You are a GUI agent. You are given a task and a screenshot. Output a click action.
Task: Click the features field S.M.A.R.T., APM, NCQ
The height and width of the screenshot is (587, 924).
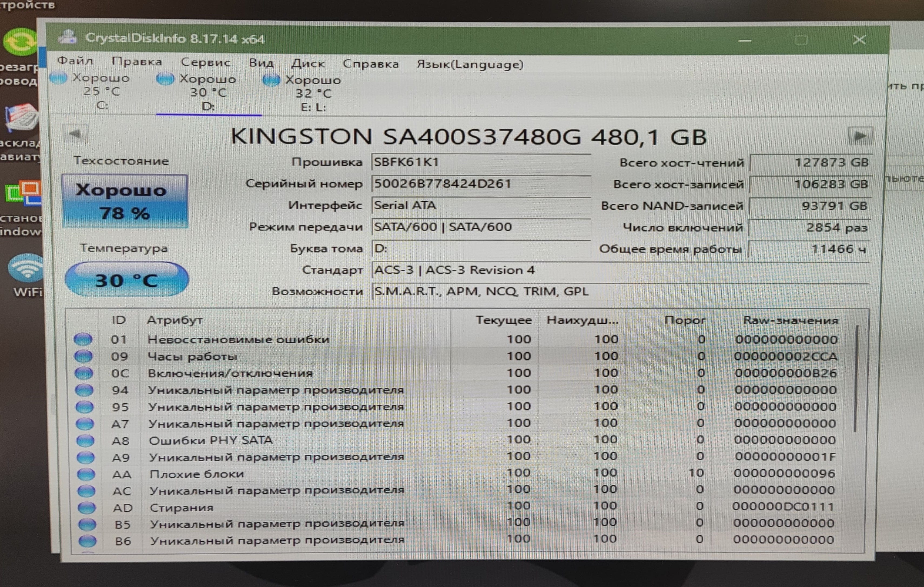[x=620, y=291]
